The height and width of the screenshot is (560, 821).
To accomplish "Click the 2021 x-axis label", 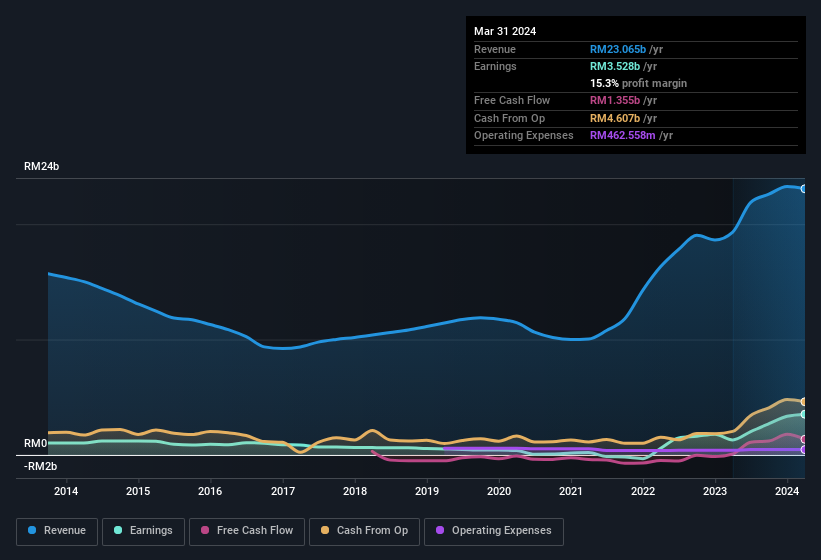I will pyautogui.click(x=571, y=491).
